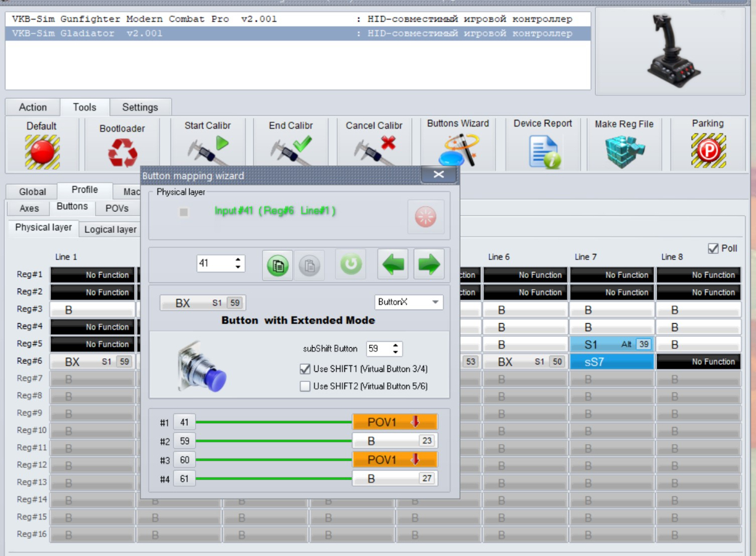Click the joystick device image
Viewport: 756px width, 556px height.
pyautogui.click(x=673, y=51)
